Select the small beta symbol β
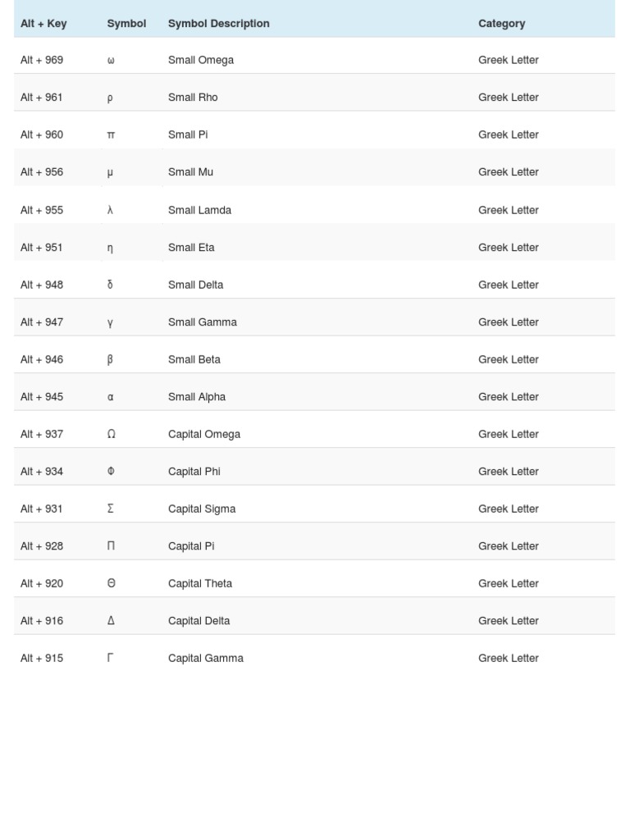Screen dimensions: 630x840 110,359
